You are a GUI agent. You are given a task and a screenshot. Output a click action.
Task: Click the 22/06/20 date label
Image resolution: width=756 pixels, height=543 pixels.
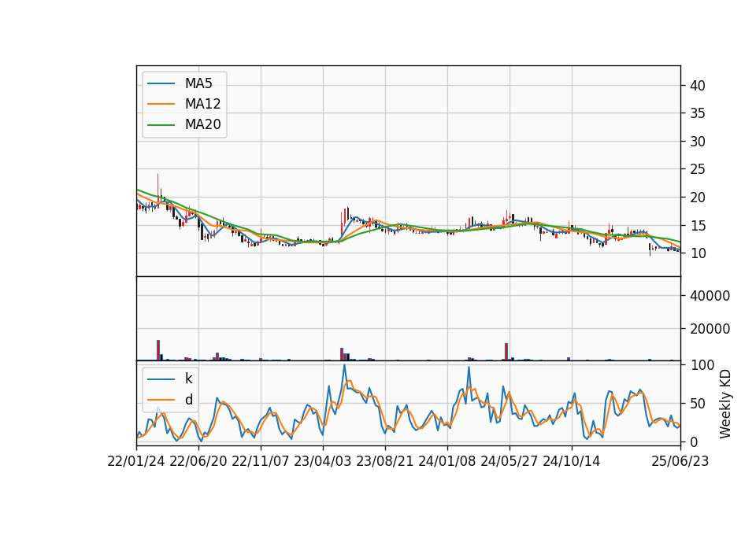198,461
